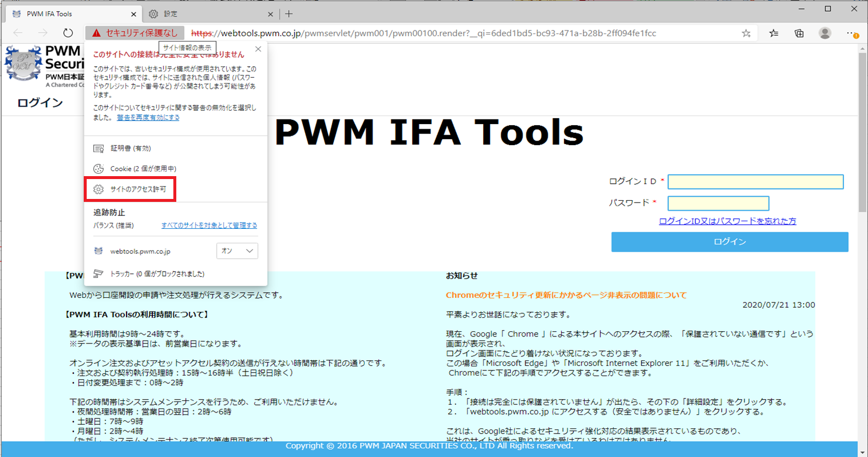
Task: Click the PWM IFA Tools page title
Action: point(429,132)
